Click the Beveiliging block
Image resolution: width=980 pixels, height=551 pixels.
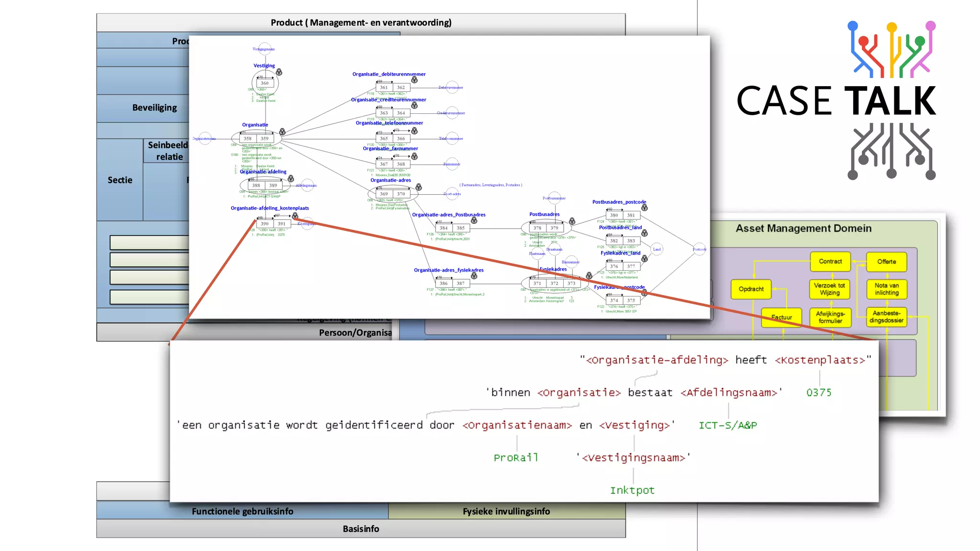(154, 108)
